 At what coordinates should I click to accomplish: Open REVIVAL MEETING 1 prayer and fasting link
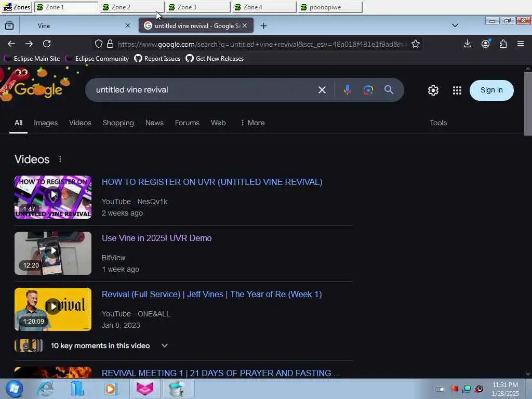click(x=220, y=373)
